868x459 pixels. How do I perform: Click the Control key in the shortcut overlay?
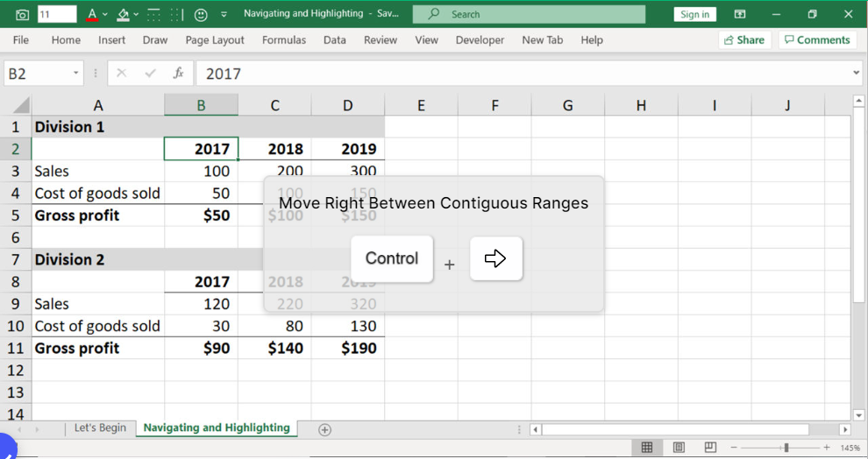(392, 258)
